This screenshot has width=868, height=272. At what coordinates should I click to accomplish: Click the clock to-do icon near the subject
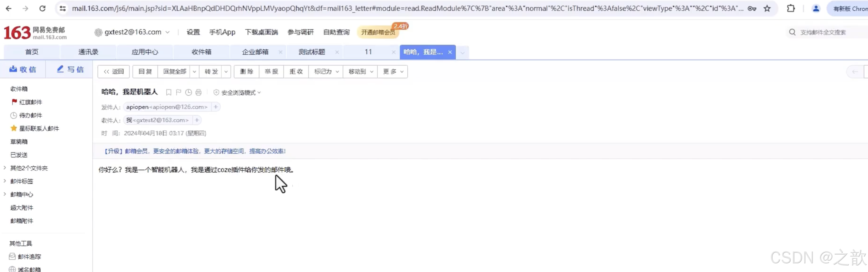tap(188, 92)
